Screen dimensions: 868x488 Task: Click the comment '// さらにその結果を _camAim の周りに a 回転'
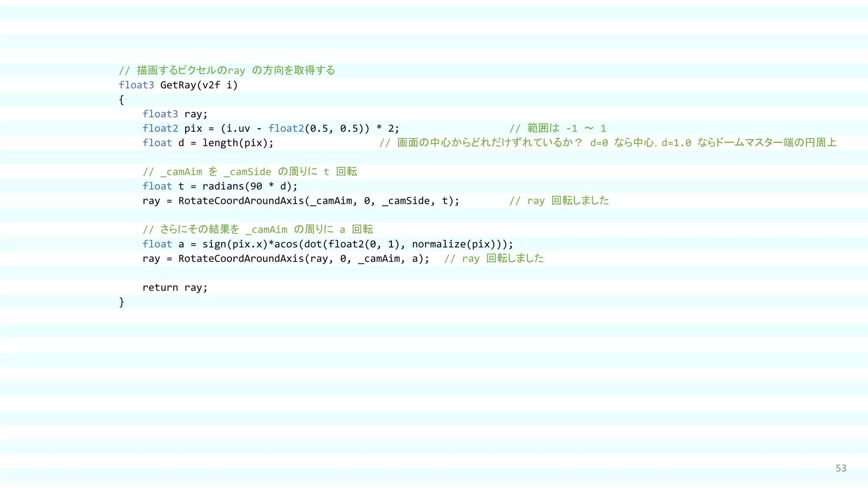click(258, 230)
